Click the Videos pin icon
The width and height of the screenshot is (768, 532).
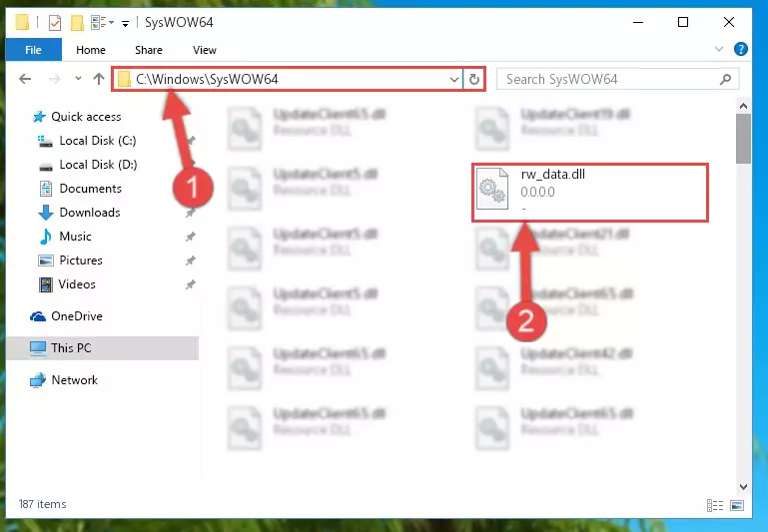tap(190, 284)
